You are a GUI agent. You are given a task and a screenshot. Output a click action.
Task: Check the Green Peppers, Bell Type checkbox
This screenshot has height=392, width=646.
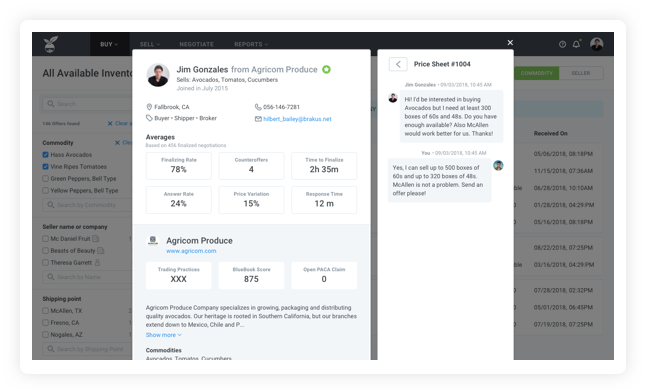tap(45, 178)
